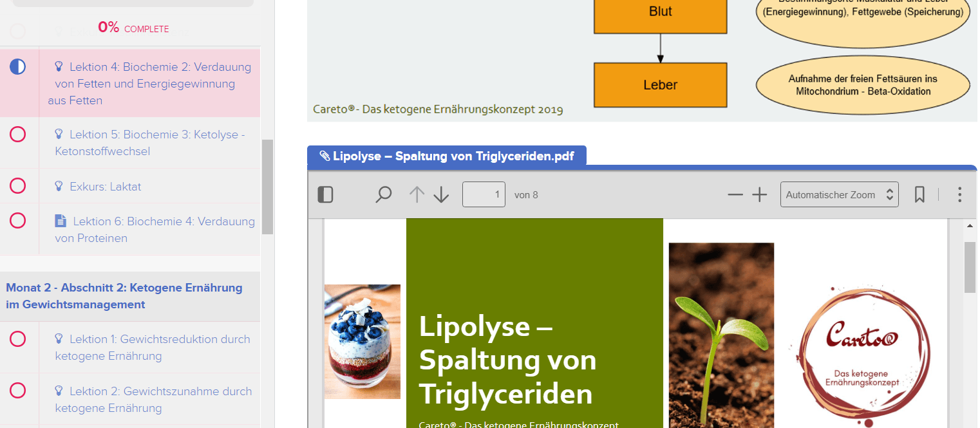980x428 pixels.
Task: Click the PDF bookmark icon
Action: click(920, 194)
